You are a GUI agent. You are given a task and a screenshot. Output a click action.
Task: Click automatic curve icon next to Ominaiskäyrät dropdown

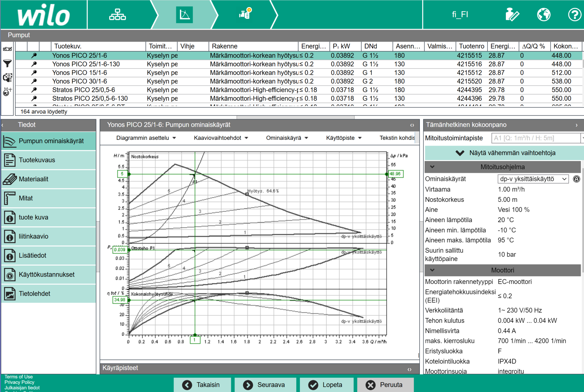[x=576, y=179]
